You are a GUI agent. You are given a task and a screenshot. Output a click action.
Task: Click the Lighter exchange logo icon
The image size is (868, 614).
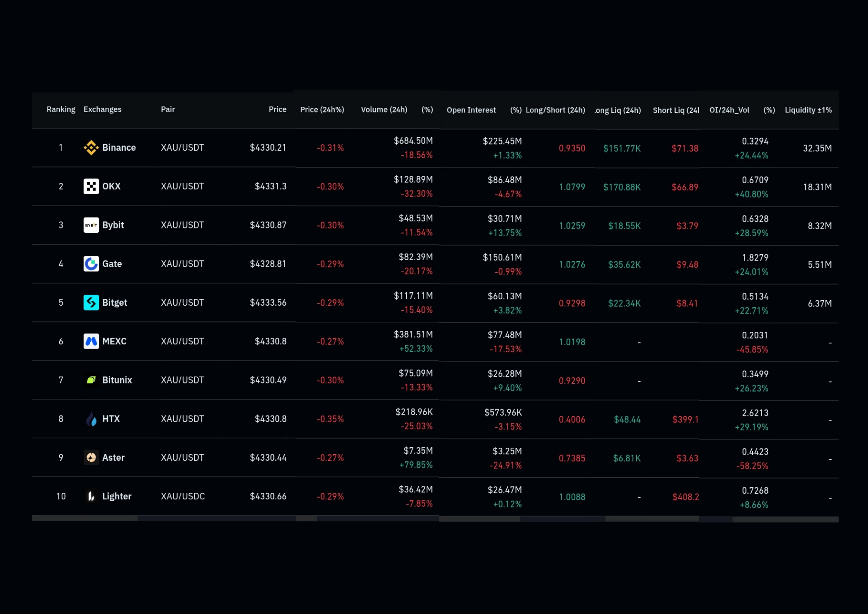pyautogui.click(x=91, y=496)
